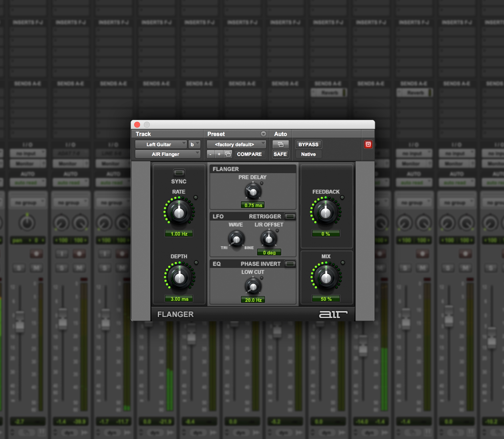Click the Native processing button
504x439 pixels.
pyautogui.click(x=308, y=154)
